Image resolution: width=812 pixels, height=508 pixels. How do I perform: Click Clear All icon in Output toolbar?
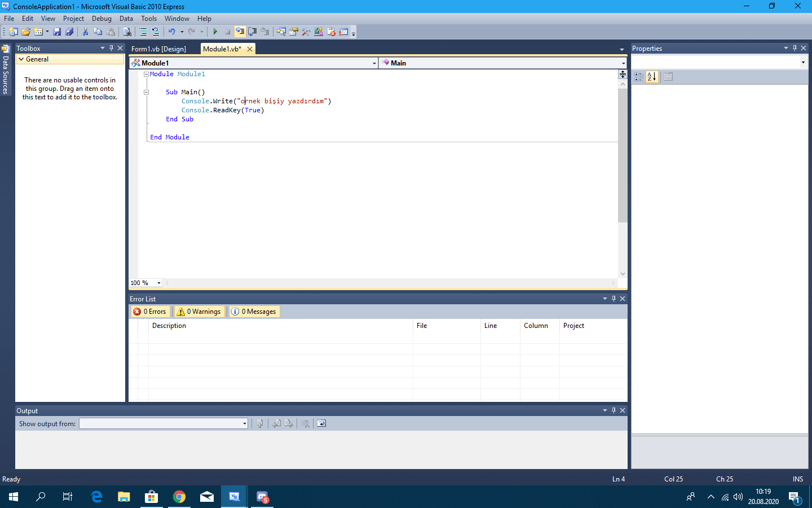pos(306,423)
